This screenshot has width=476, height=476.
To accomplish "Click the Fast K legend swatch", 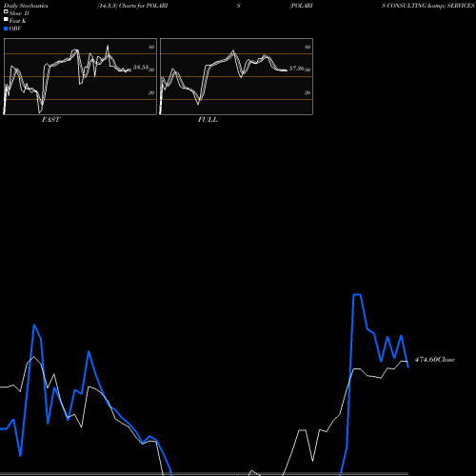I will (6, 20).
